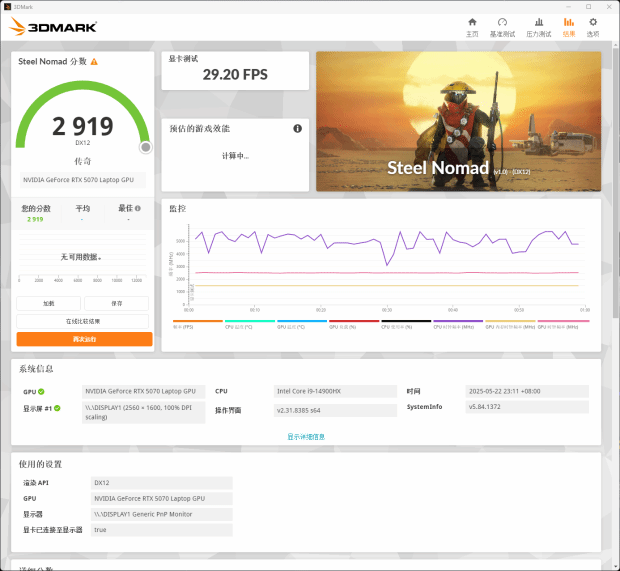This screenshot has height=571, width=620.
Task: Go to 基准测试 benchmarks tab
Action: (x=502, y=27)
